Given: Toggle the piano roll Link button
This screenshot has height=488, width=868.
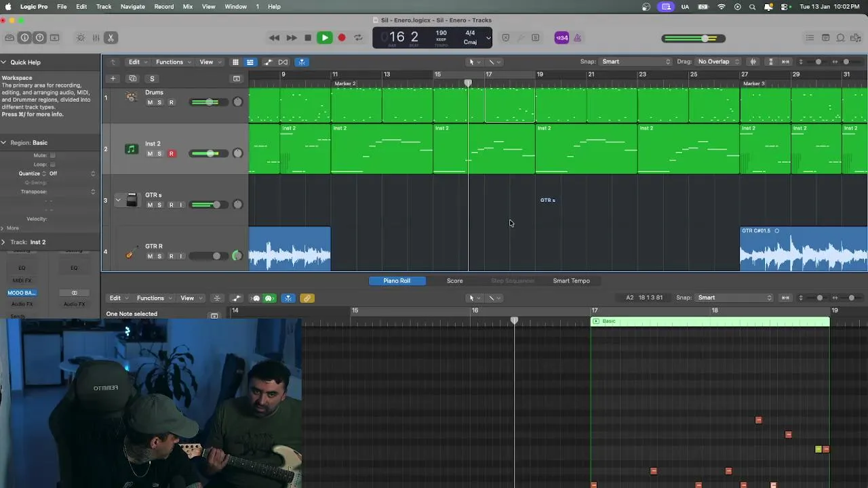Looking at the screenshot, I should tap(307, 298).
